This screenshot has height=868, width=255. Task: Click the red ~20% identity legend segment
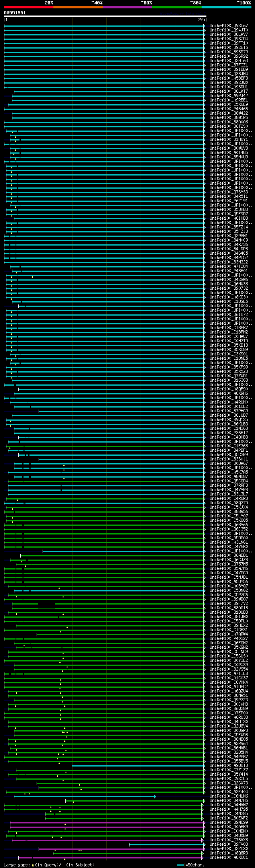pyautogui.click(x=29, y=7)
